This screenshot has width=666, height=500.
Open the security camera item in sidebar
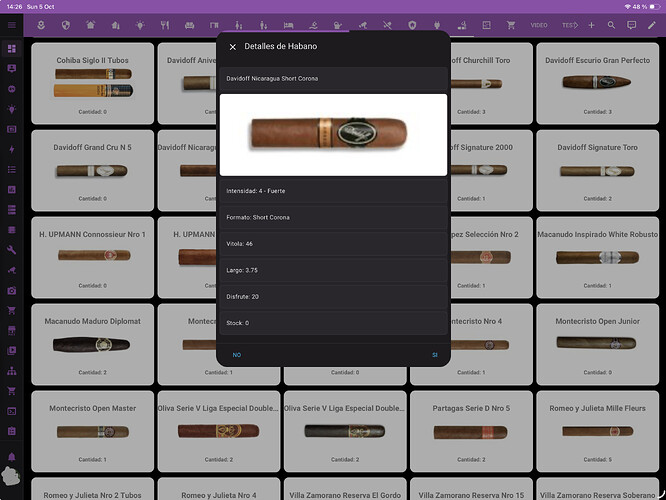point(11,270)
